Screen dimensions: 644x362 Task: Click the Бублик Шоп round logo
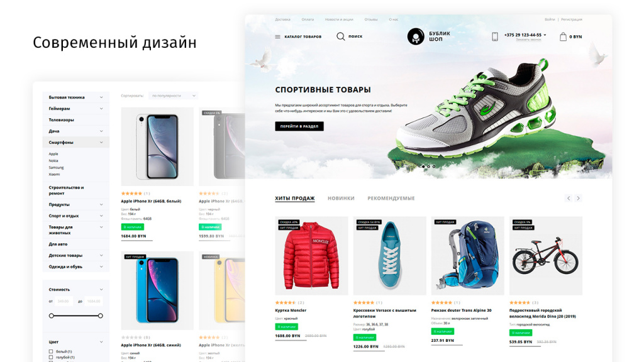pyautogui.click(x=416, y=36)
